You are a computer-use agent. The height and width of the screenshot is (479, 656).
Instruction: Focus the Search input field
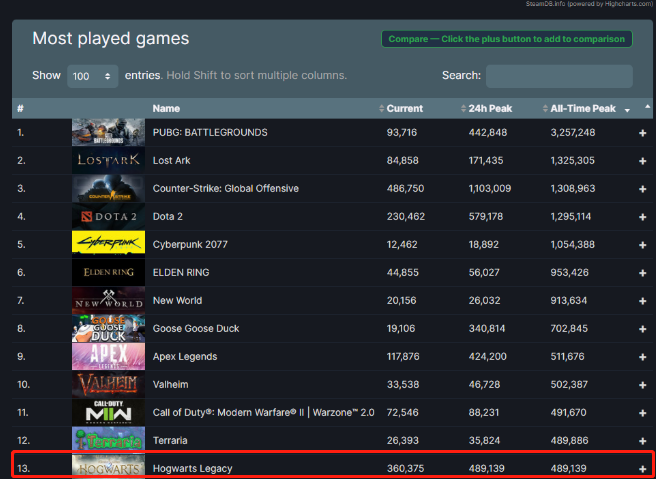click(x=559, y=76)
